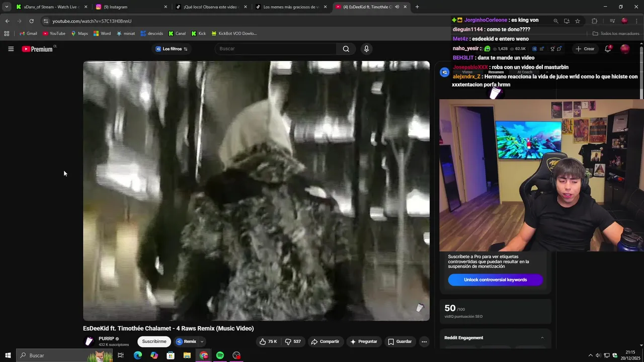This screenshot has width=644, height=362.
Task: Open File Explorer from the taskbar
Action: pos(187,355)
